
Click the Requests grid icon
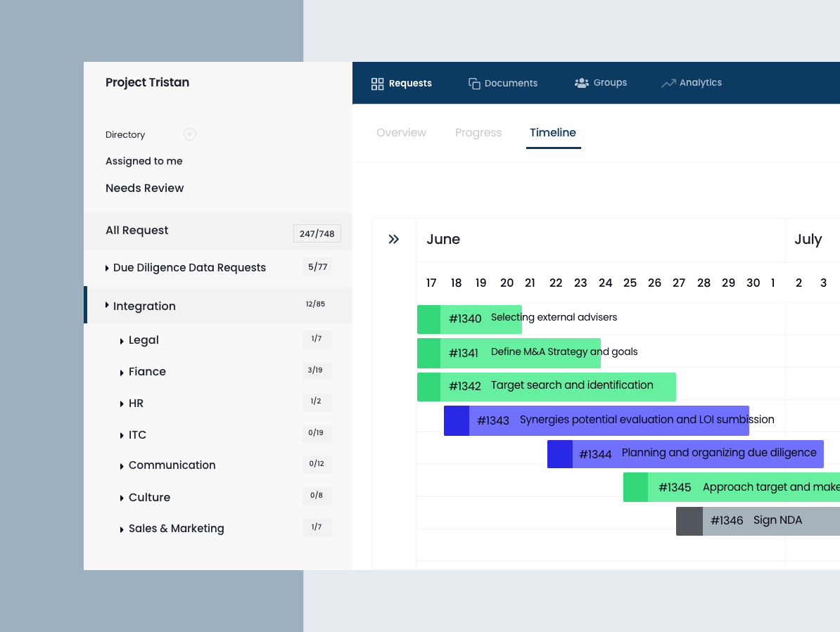tap(377, 84)
